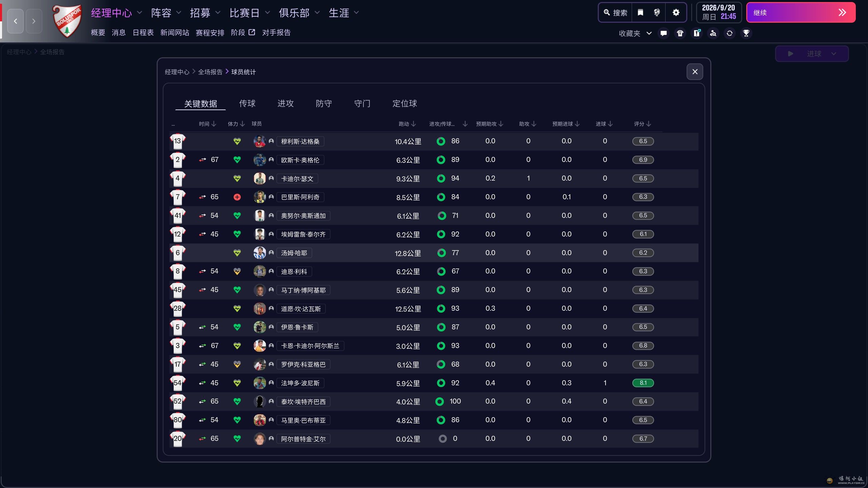This screenshot has height=488, width=868.
Task: Switch to the 定位球 set pieces tab
Action: (x=405, y=103)
